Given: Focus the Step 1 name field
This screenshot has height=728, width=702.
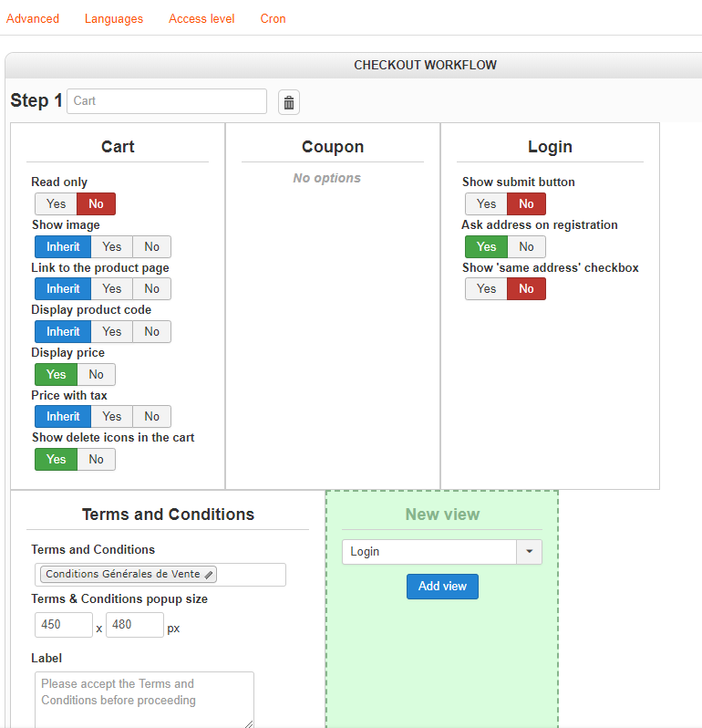Looking at the screenshot, I should click(x=167, y=101).
